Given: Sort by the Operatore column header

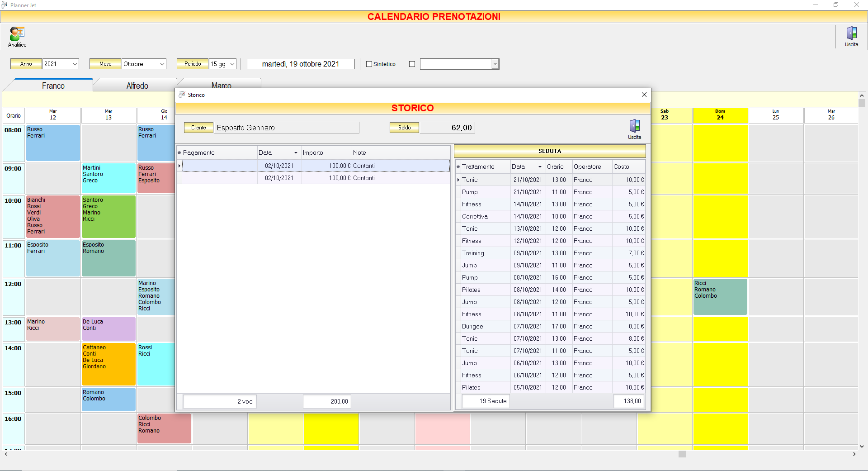Looking at the screenshot, I should pos(592,167).
